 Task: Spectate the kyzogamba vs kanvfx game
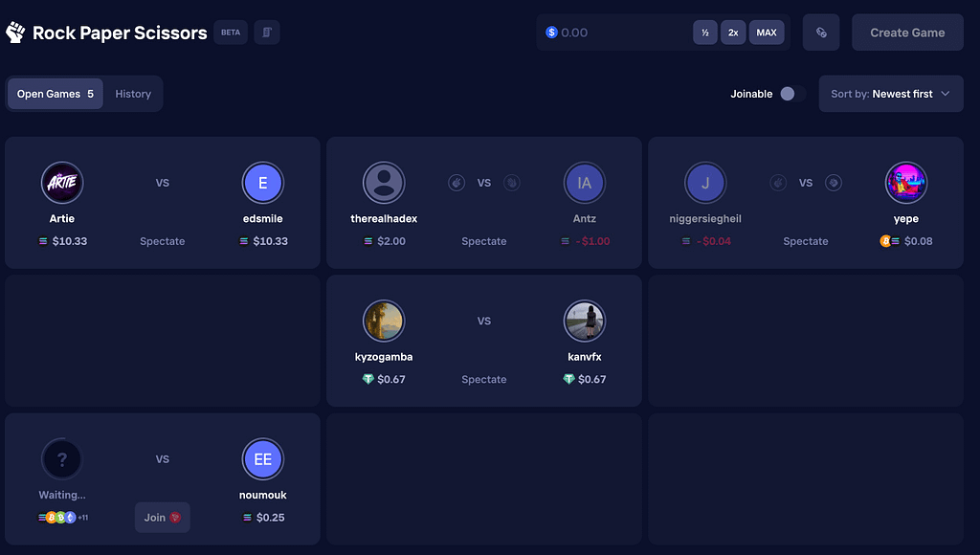483,379
